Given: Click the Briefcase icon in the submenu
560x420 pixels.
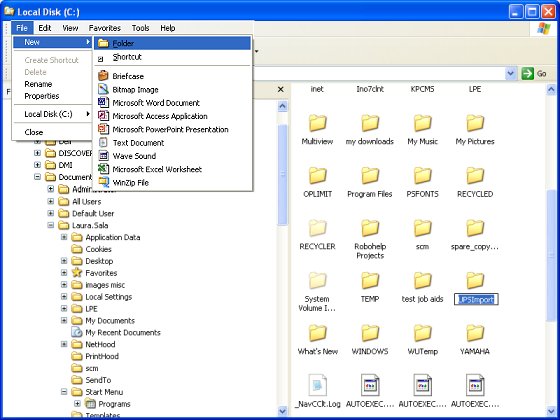Looking at the screenshot, I should 103,76.
